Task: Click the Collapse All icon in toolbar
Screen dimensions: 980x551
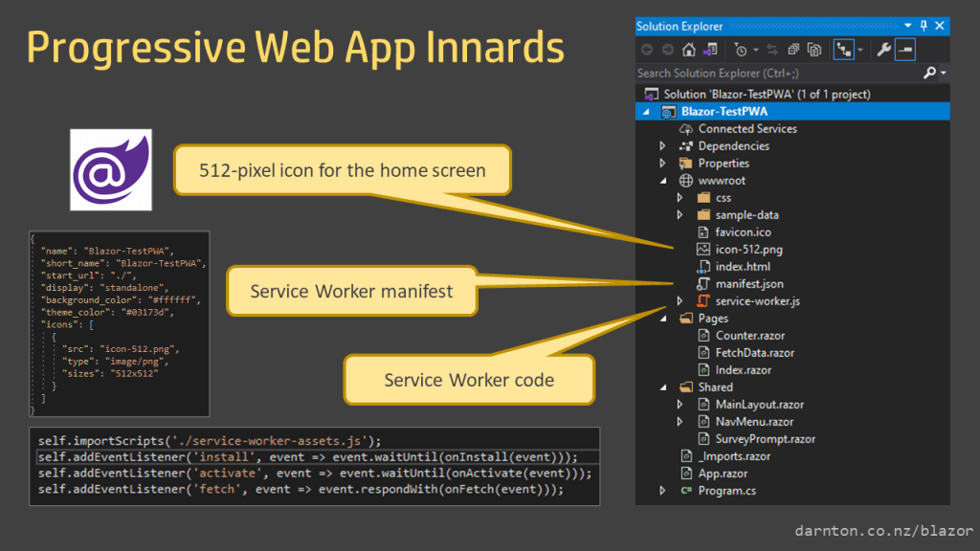Action: (793, 49)
